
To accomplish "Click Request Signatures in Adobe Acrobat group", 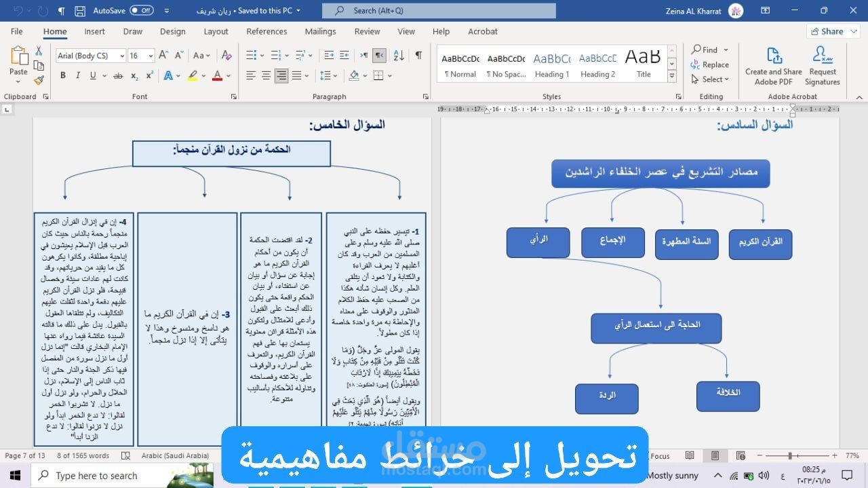I will point(822,64).
